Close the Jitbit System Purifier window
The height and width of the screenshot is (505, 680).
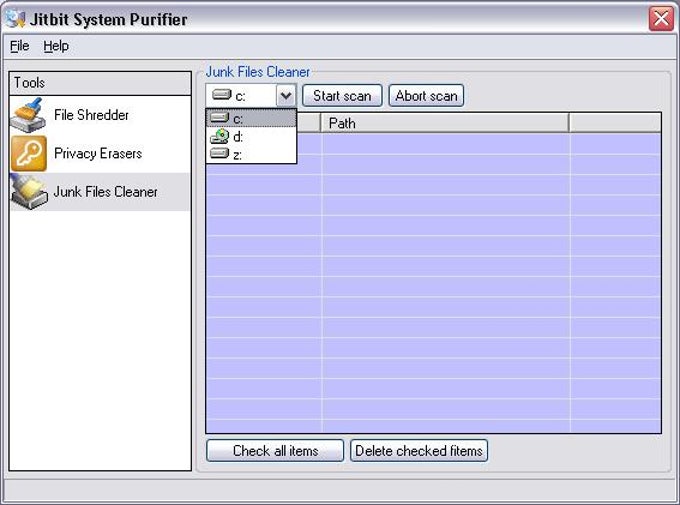(x=661, y=19)
